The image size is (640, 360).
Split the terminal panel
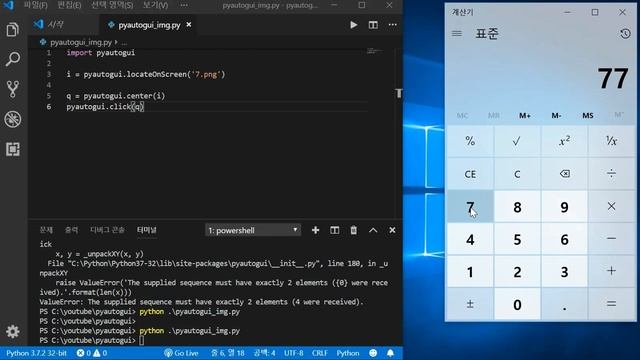(x=335, y=230)
